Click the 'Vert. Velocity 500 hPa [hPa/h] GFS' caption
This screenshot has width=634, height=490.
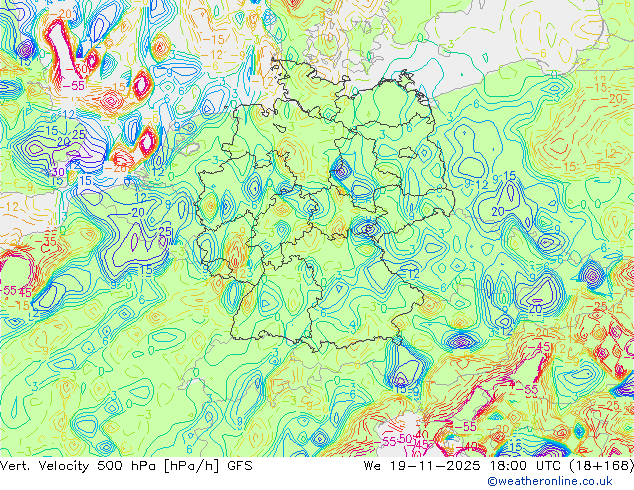pos(126,466)
